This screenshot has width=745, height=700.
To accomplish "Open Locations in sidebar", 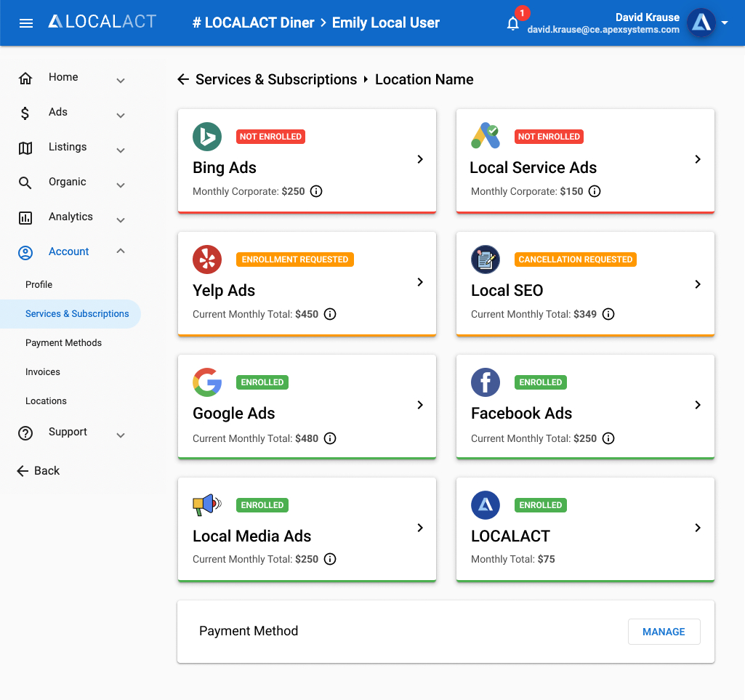I will point(46,401).
